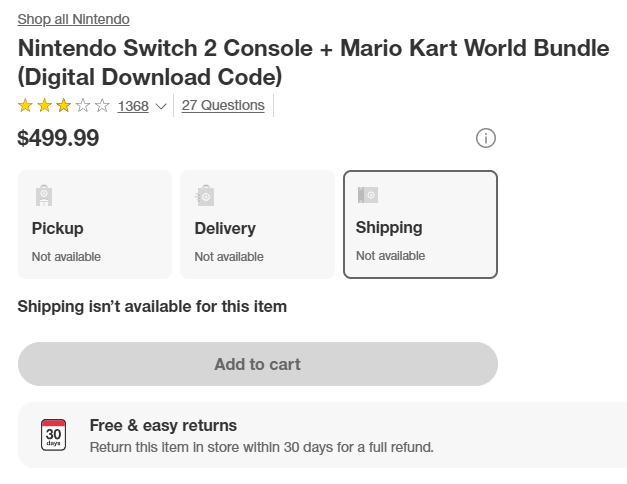Click the 30-day calendar returns icon
This screenshot has height=484, width=627.
[x=54, y=435]
